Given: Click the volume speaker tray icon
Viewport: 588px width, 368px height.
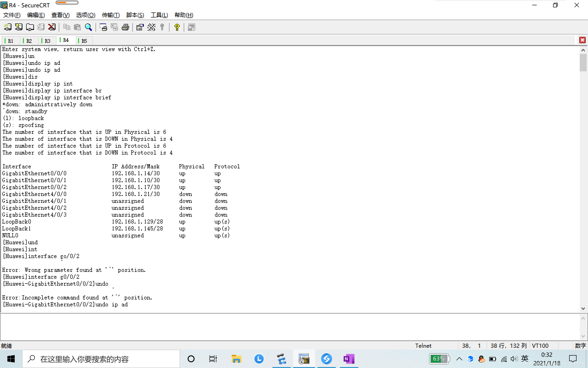Looking at the screenshot, I should (x=514, y=359).
